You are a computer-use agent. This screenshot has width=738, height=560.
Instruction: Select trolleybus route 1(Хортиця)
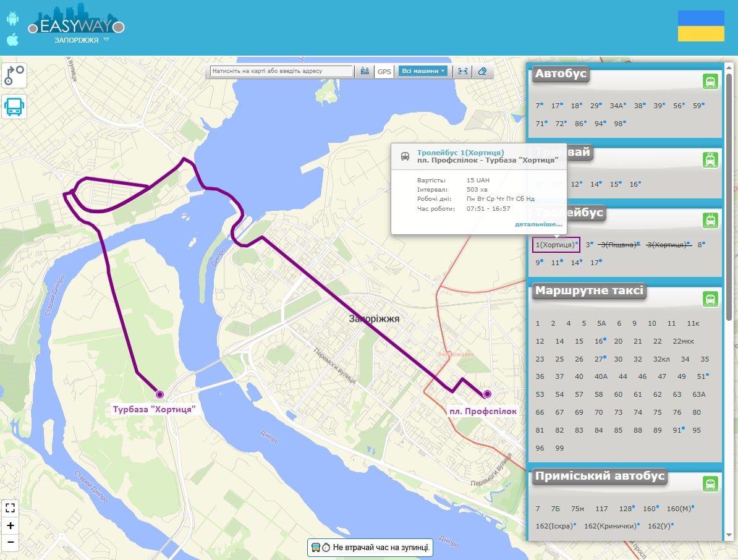click(555, 245)
